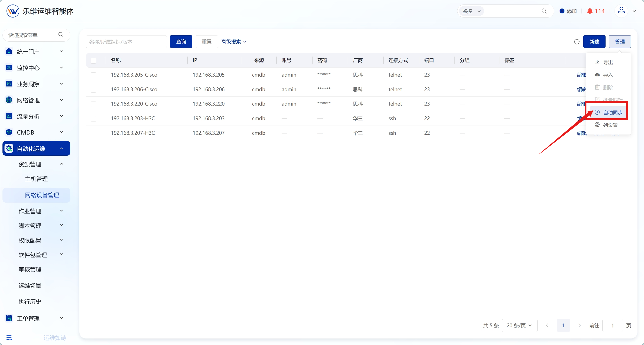Choose 批量编辑 in the manage menu

point(608,100)
